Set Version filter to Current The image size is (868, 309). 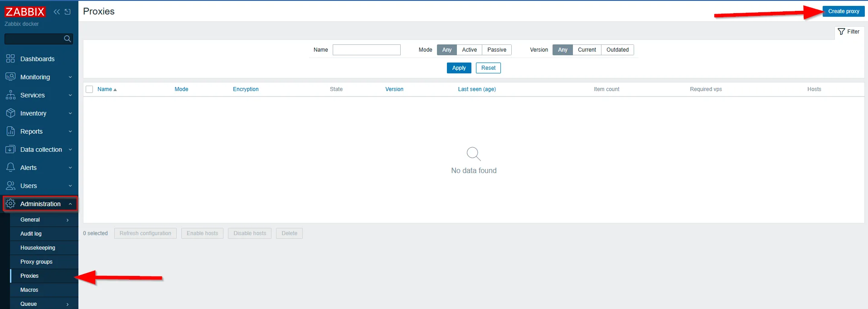(587, 50)
